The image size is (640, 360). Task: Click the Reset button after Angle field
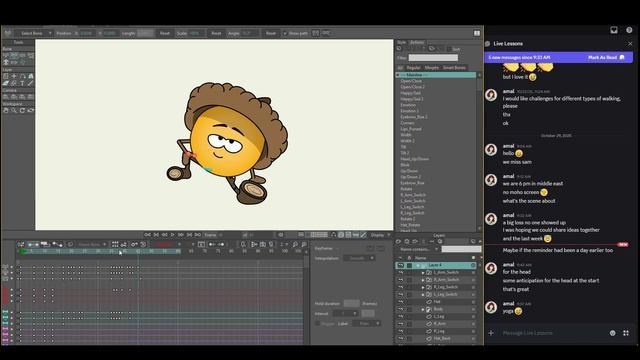[x=271, y=33]
